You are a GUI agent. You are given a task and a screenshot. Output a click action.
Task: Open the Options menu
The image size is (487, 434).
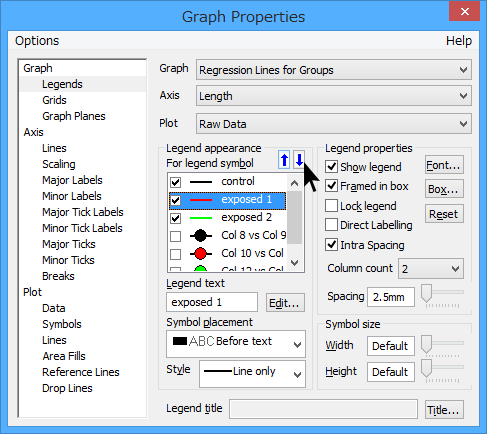(37, 41)
